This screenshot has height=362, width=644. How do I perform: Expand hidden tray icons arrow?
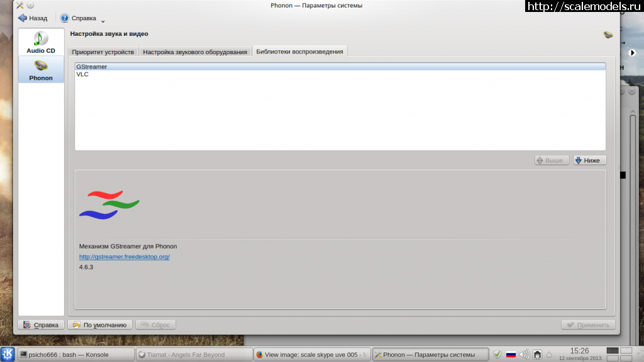pos(549,354)
